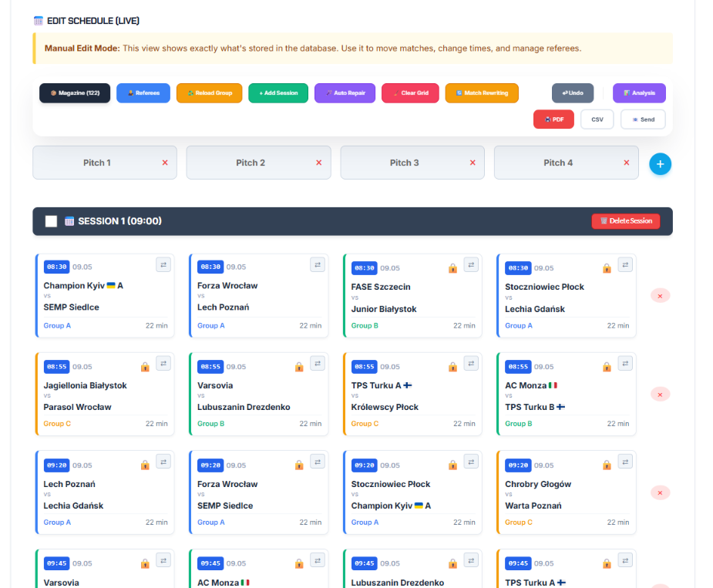Toggle lock on Jagiellonia Białystok match card

coord(145,367)
